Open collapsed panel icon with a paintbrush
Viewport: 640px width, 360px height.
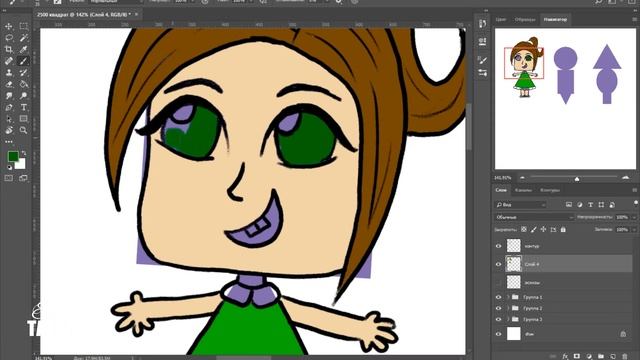click(482, 60)
